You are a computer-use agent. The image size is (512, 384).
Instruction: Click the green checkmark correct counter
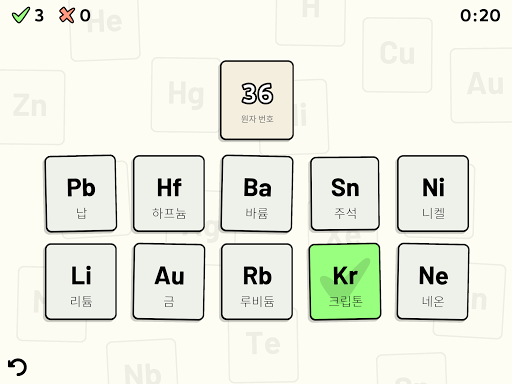pos(28,15)
